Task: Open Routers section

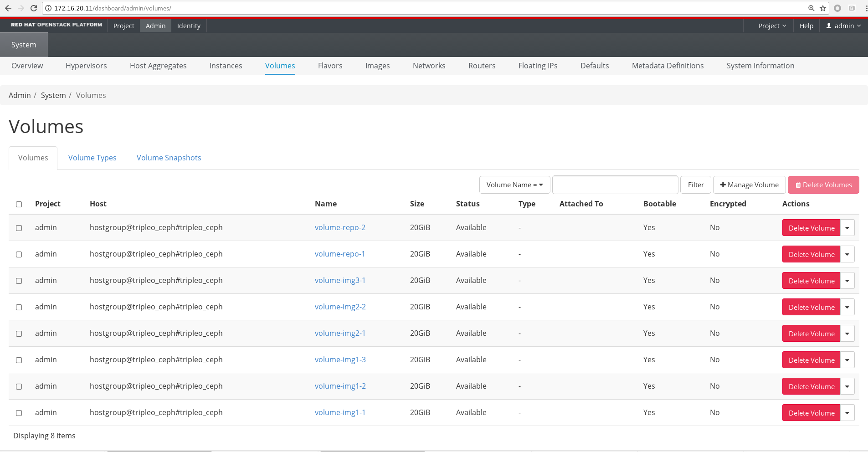Action: 482,66
